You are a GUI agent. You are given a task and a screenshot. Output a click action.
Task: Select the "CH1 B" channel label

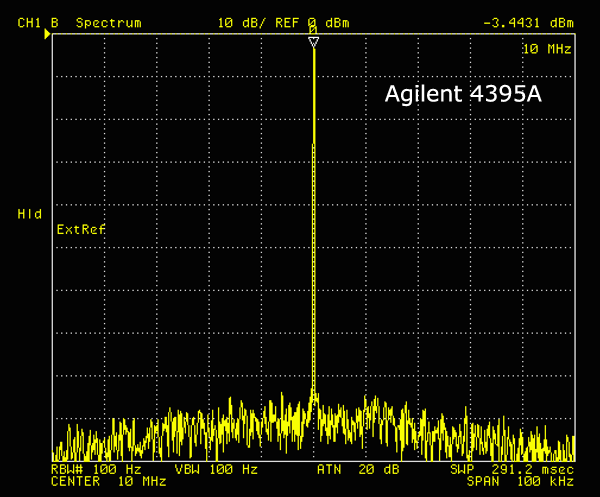tap(38, 23)
